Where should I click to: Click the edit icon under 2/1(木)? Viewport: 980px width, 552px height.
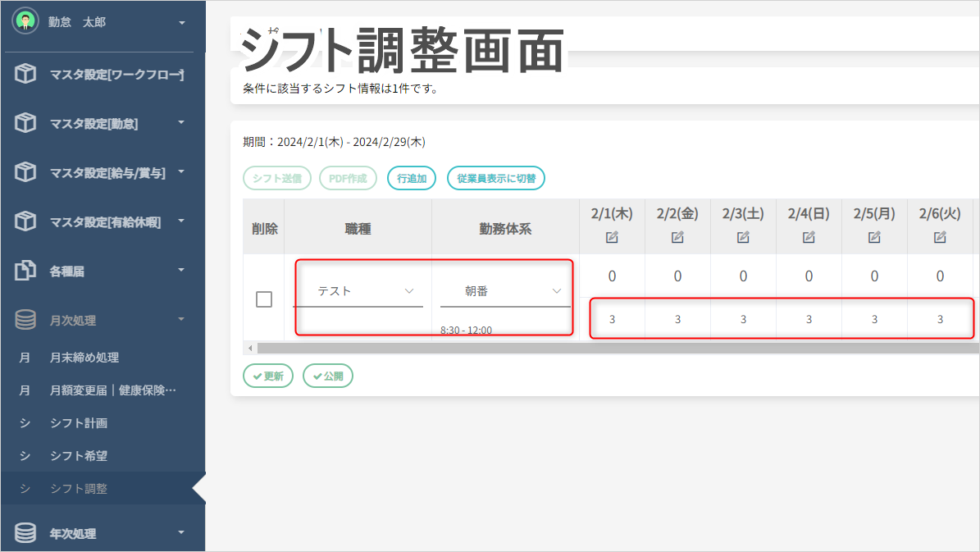(x=612, y=237)
